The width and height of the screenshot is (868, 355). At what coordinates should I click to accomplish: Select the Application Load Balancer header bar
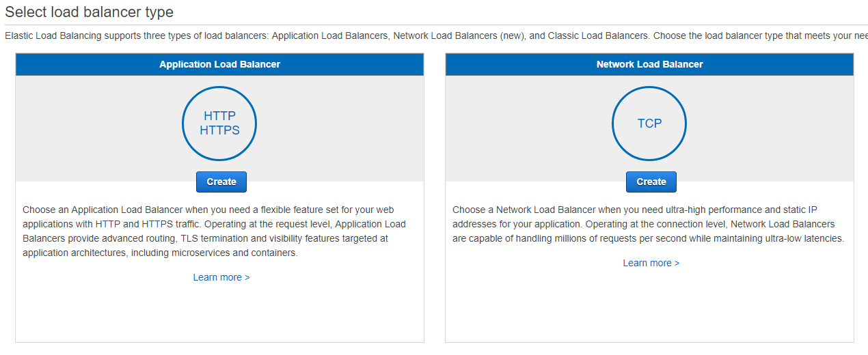(219, 64)
